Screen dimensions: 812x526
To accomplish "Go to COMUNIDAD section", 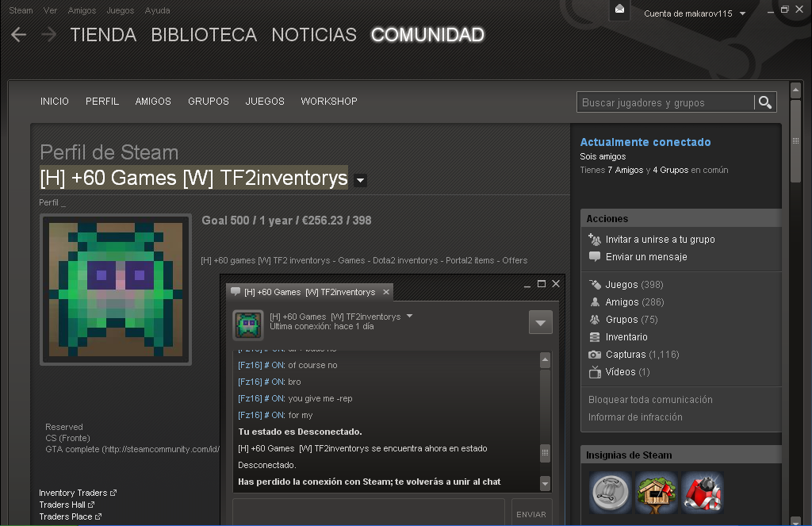I will tap(427, 35).
